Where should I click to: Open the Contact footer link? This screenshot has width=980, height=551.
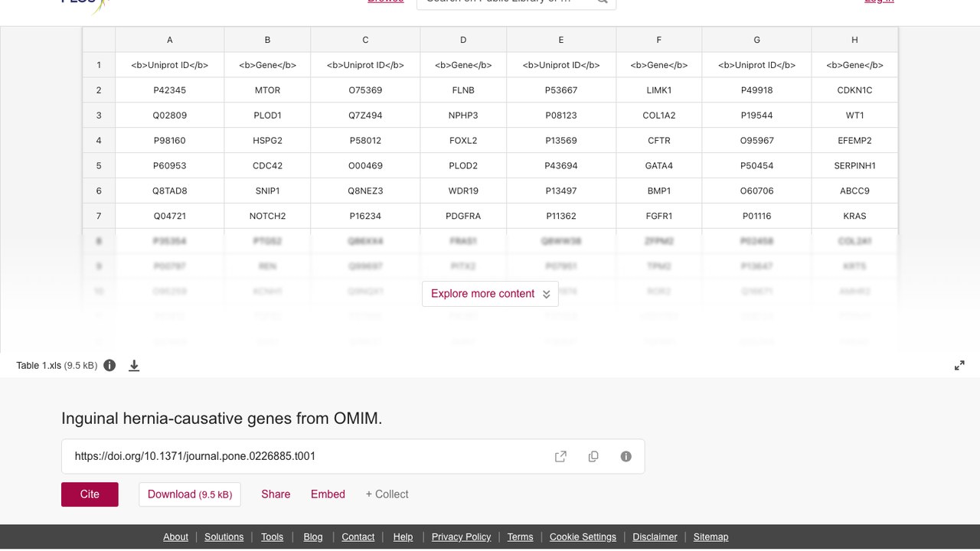358,537
